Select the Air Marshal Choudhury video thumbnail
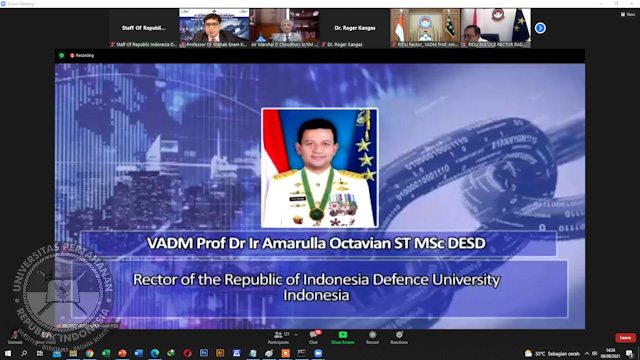640x360 pixels. coord(284,28)
